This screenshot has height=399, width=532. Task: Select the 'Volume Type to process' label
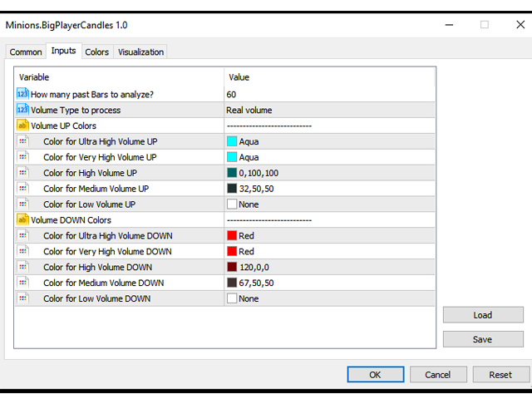(x=76, y=111)
